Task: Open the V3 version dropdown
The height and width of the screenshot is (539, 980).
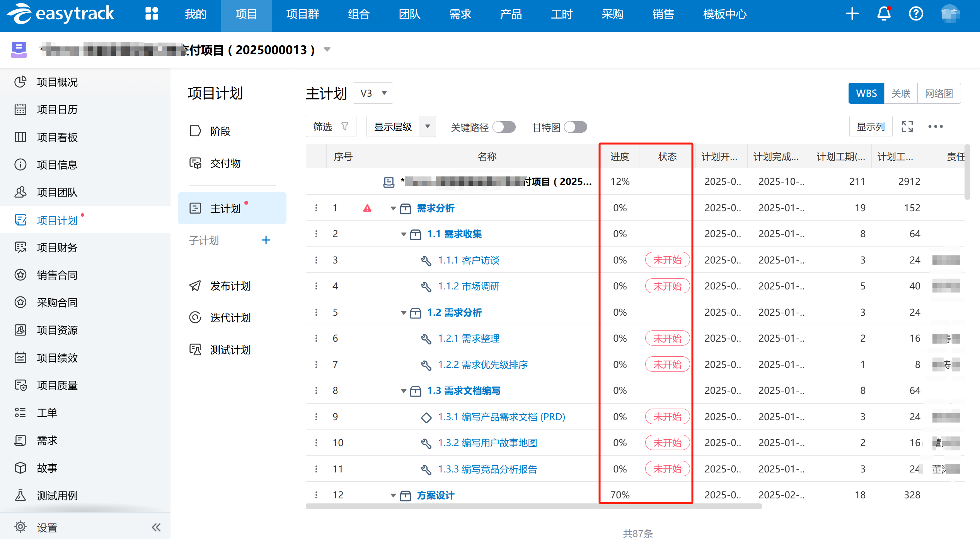Action: click(373, 93)
